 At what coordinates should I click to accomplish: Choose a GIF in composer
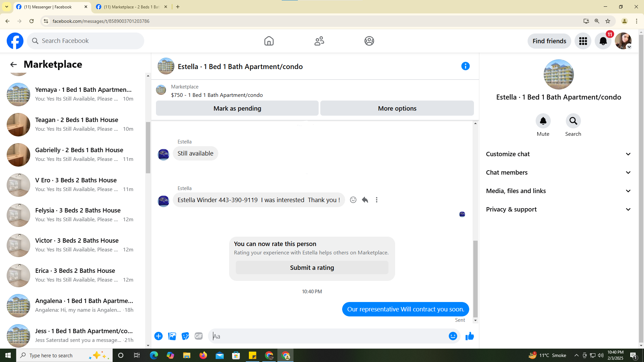[x=199, y=336]
